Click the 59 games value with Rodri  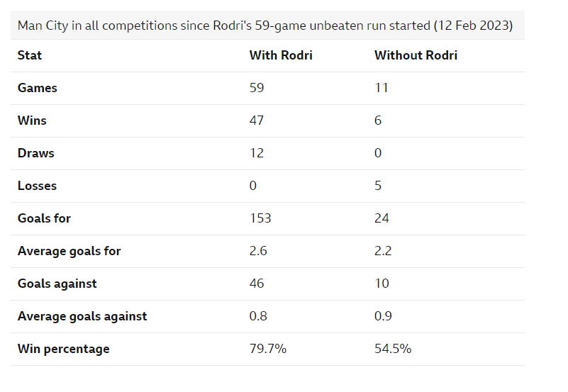pos(257,88)
